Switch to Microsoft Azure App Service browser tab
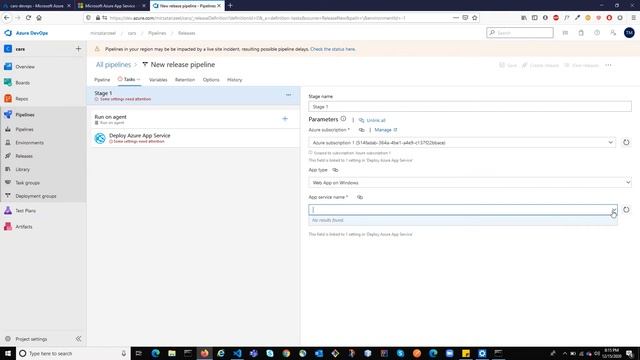 (111, 6)
